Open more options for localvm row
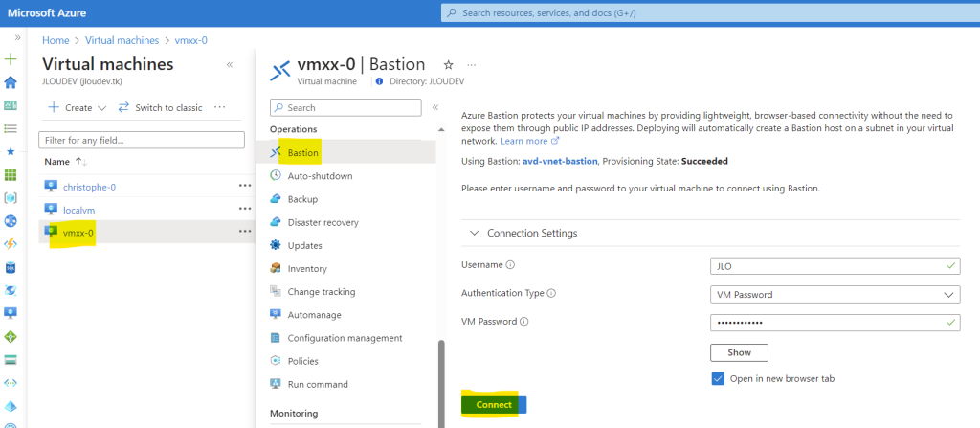Screen dimensions: 980x428 coord(245,209)
